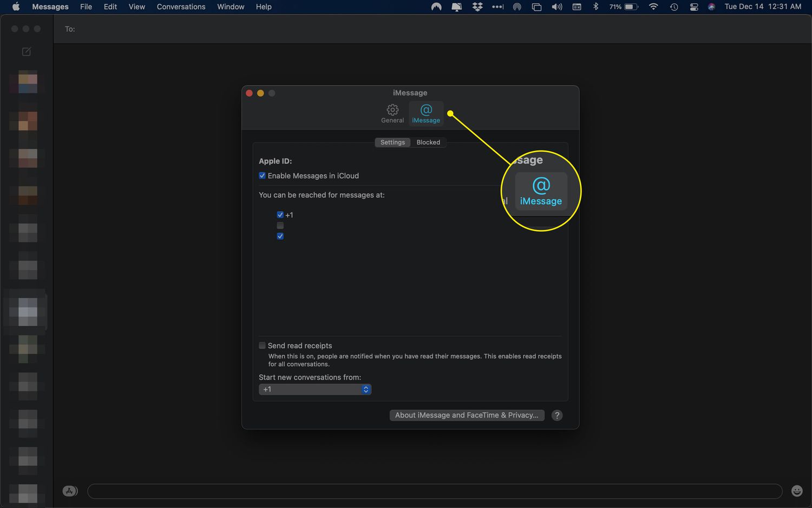Open the emoji picker
The image size is (812, 508).
pos(797,491)
